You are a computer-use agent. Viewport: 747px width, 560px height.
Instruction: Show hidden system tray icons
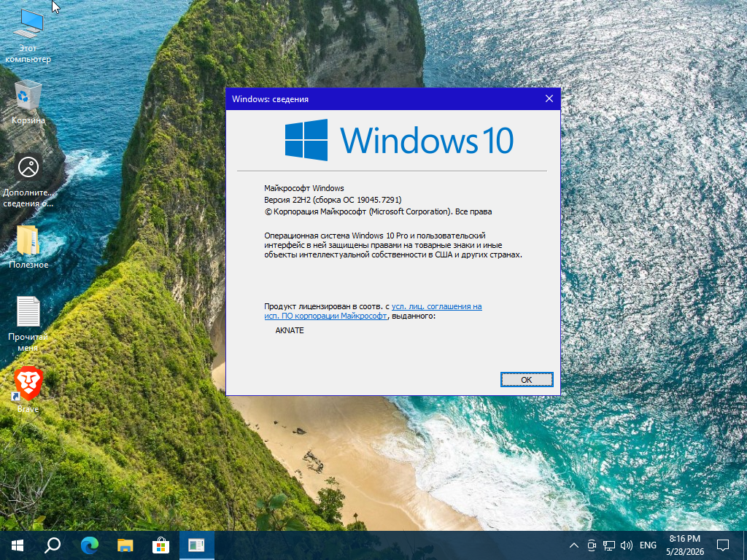click(x=574, y=545)
